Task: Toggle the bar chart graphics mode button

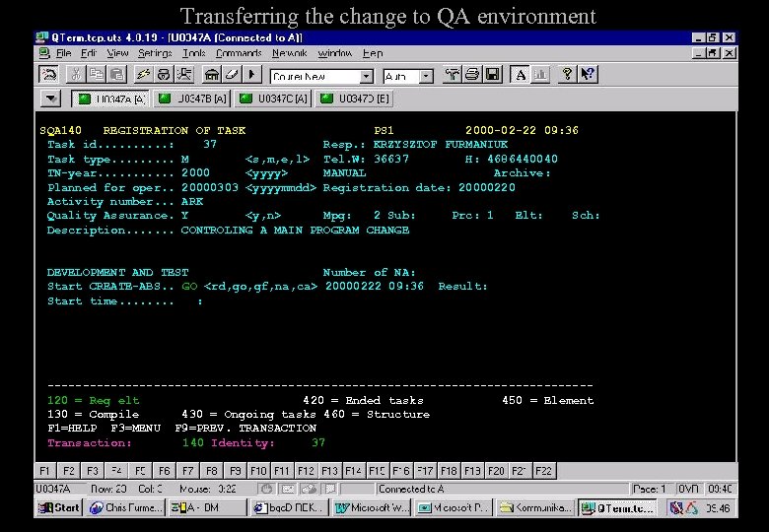Action: (x=540, y=75)
